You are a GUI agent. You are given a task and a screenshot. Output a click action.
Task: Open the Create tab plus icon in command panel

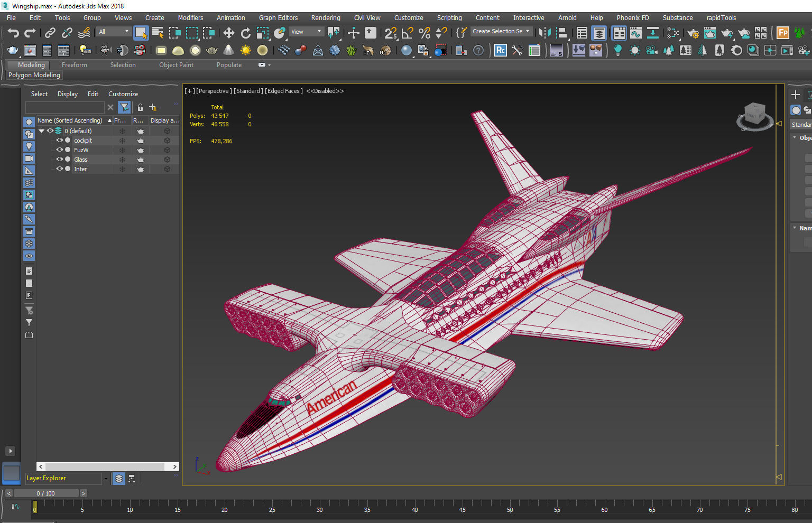click(x=796, y=95)
